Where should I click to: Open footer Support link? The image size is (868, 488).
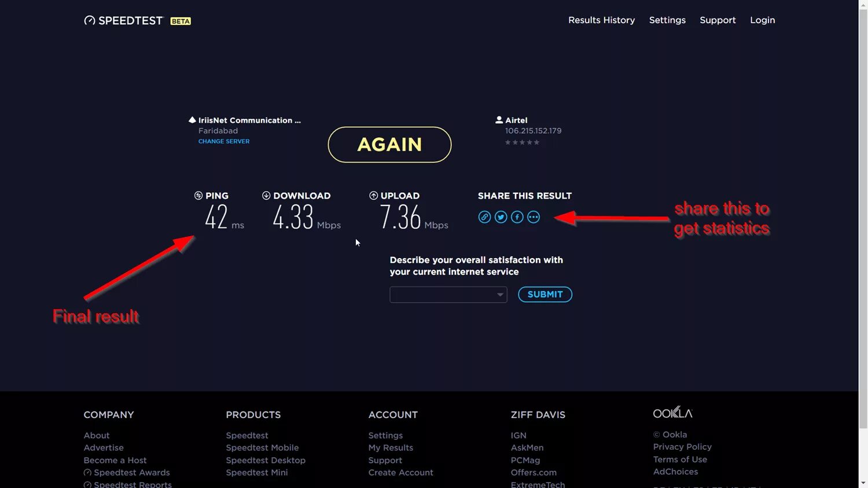tap(385, 460)
